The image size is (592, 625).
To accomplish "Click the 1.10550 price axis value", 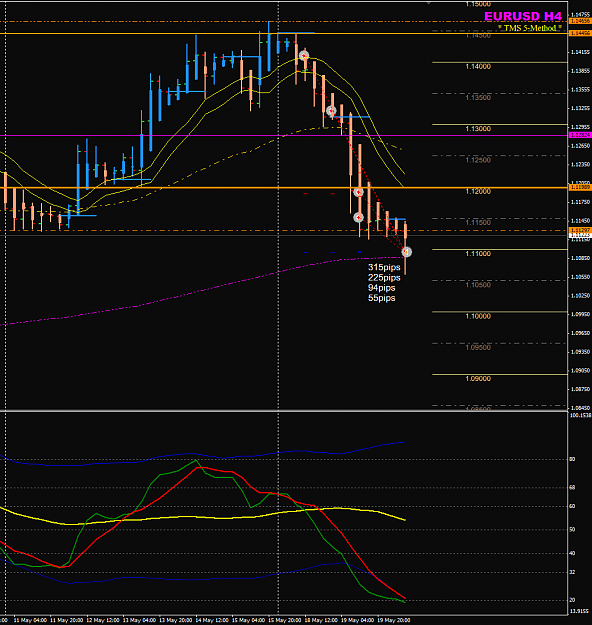I will click(x=580, y=277).
